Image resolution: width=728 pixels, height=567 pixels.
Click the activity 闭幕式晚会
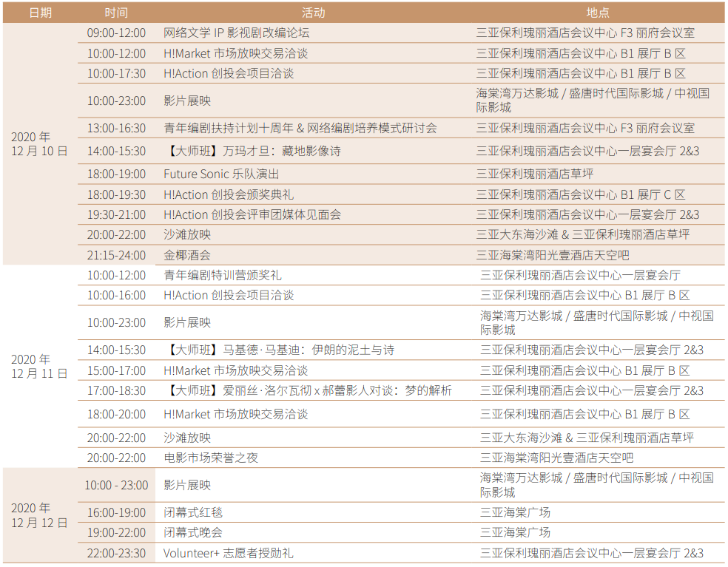click(x=193, y=533)
